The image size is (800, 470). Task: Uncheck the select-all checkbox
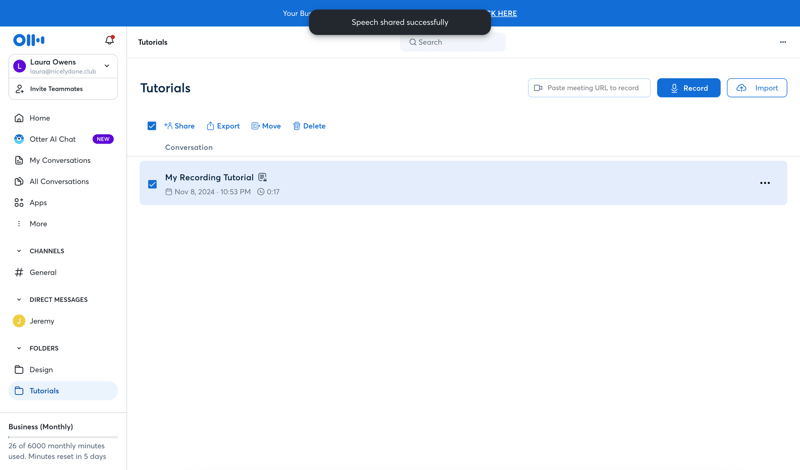(x=152, y=126)
